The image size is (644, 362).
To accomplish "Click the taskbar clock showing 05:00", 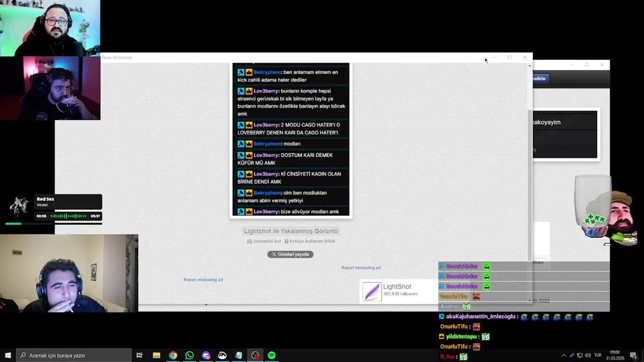I will click(615, 355).
